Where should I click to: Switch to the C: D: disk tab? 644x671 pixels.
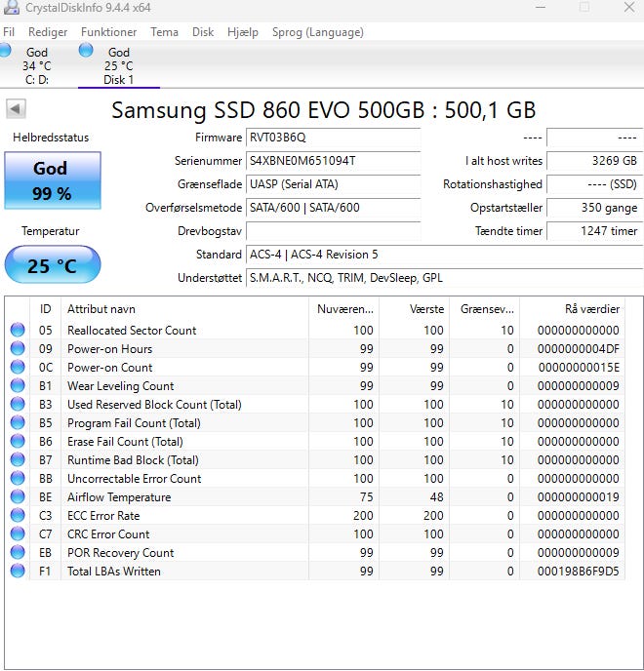[x=36, y=66]
